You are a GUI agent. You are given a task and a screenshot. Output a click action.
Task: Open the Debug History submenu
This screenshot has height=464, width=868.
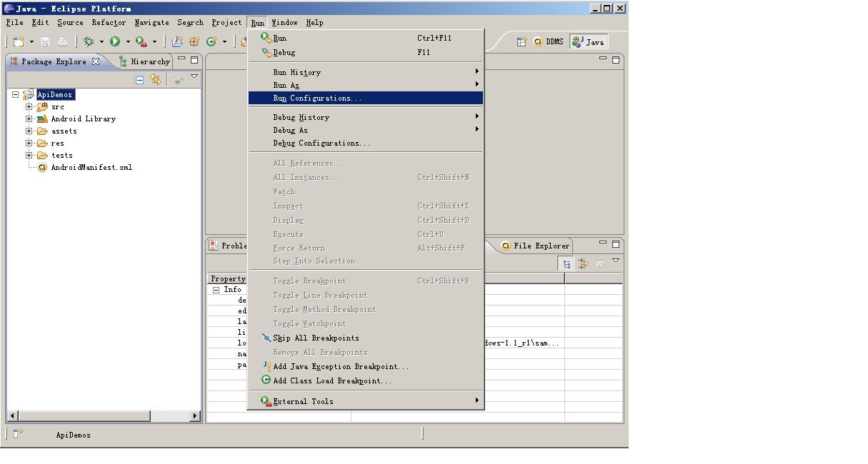coord(366,117)
